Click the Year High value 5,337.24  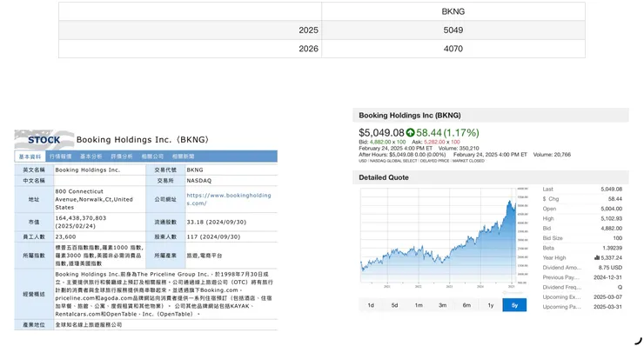tap(611, 257)
